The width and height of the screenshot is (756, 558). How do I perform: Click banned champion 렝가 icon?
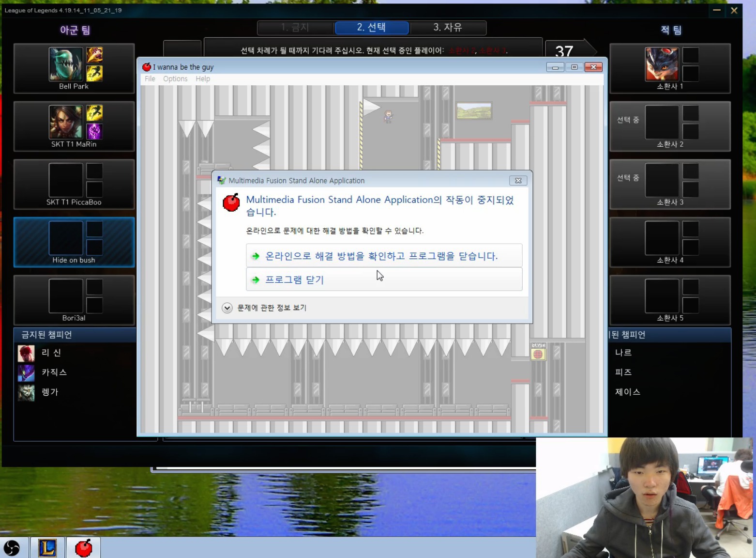click(26, 392)
